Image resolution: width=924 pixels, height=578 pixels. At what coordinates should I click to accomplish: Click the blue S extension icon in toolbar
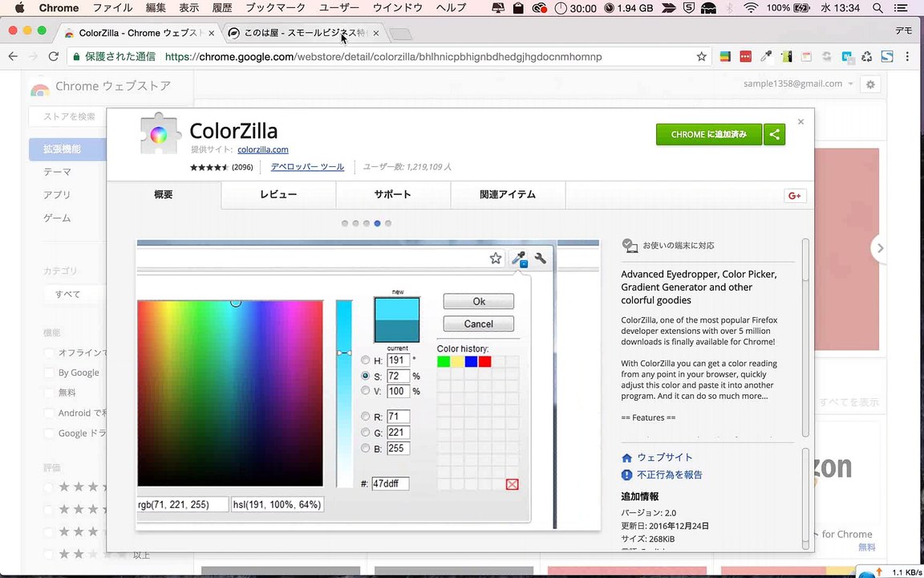[x=887, y=57]
